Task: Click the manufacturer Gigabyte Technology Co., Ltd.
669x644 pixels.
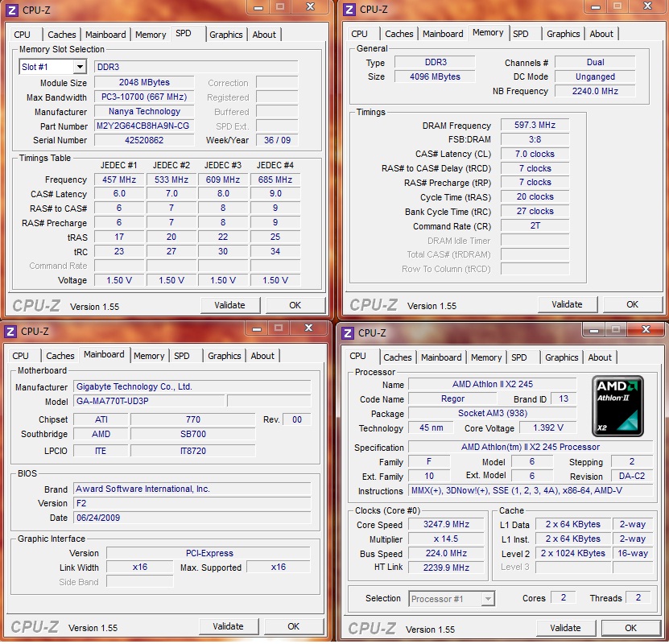Action: pos(192,386)
